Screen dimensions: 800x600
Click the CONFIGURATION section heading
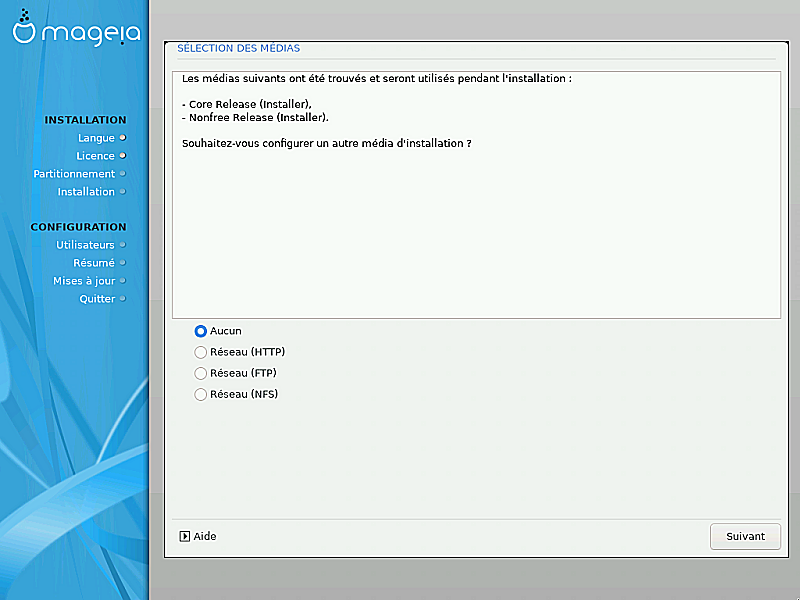[x=78, y=227]
